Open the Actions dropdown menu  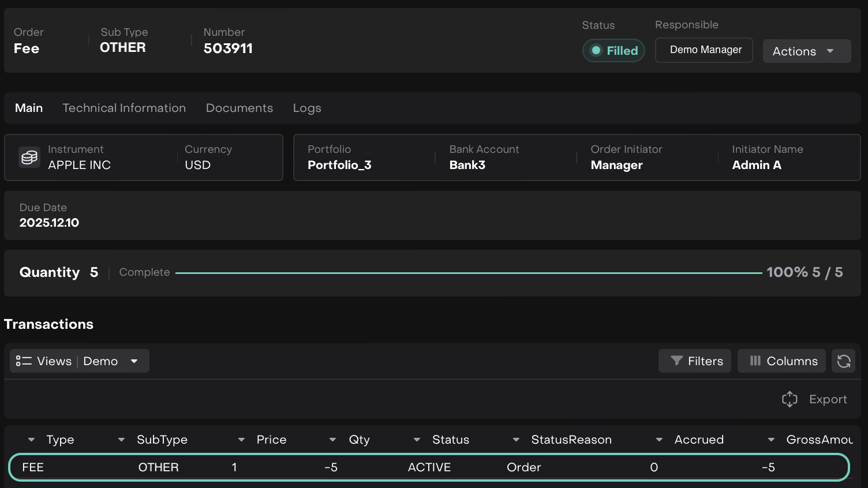[x=806, y=51]
